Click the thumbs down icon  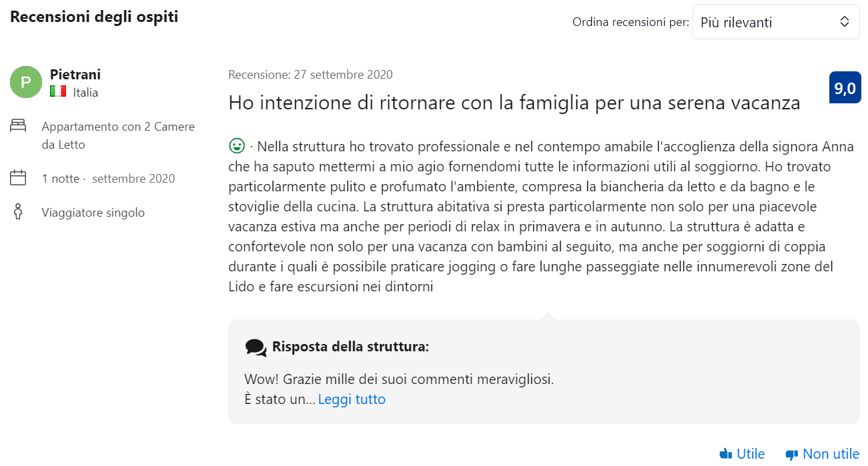(x=792, y=455)
